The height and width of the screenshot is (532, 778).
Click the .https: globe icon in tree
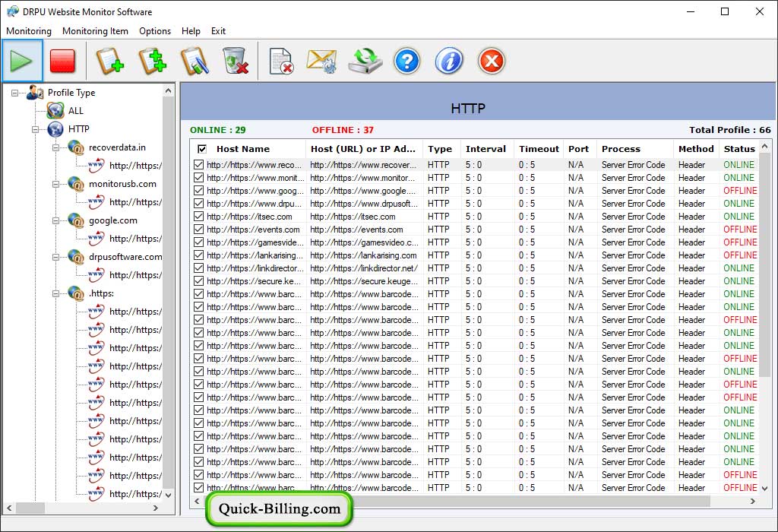click(76, 293)
